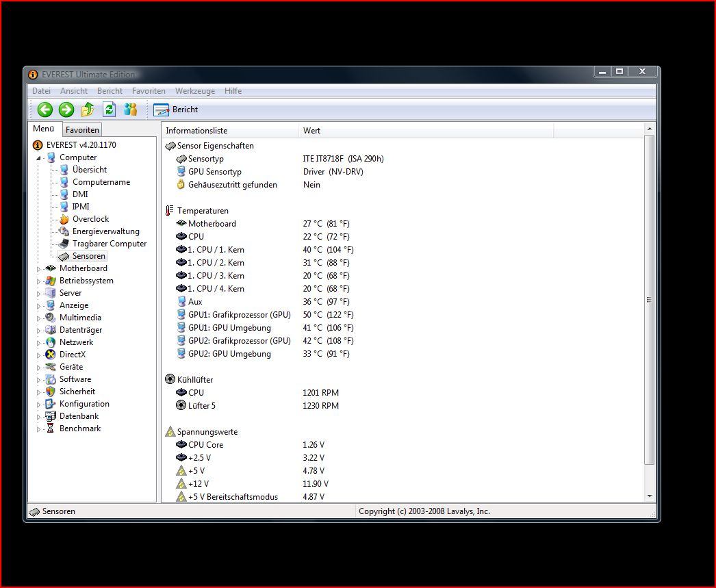
Task: Select the Anzeige label in the tree
Action: (74, 305)
